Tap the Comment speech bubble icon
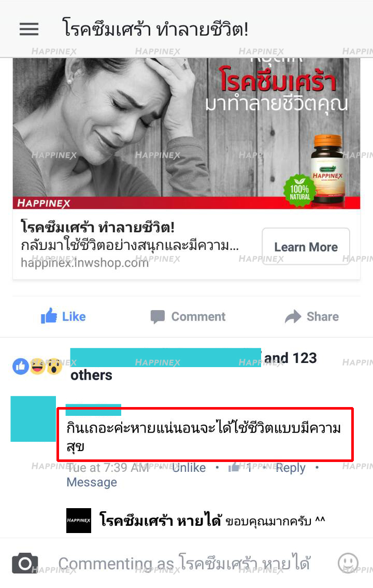 tap(157, 317)
